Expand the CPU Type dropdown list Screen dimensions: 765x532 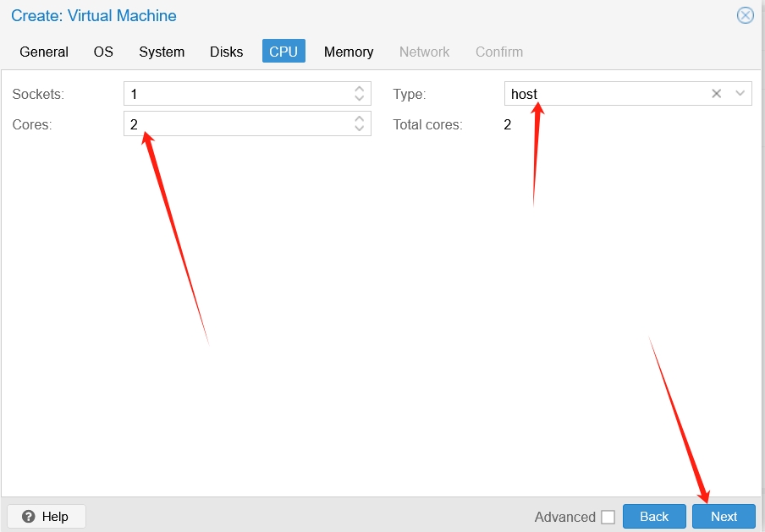point(740,94)
